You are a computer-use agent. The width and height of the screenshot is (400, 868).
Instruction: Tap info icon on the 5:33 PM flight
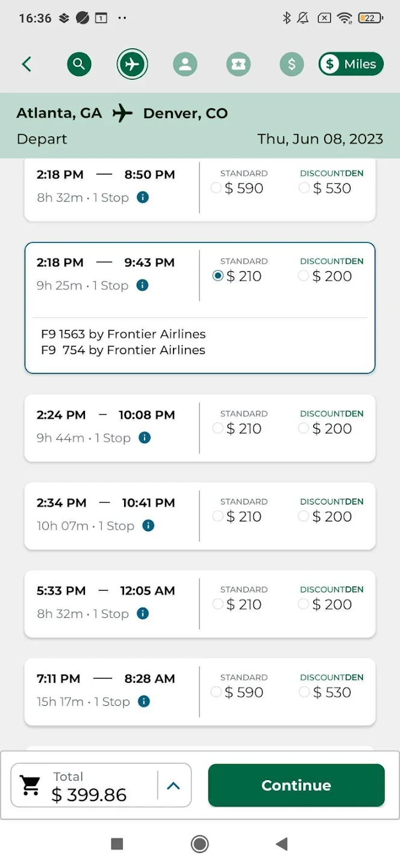point(143,614)
